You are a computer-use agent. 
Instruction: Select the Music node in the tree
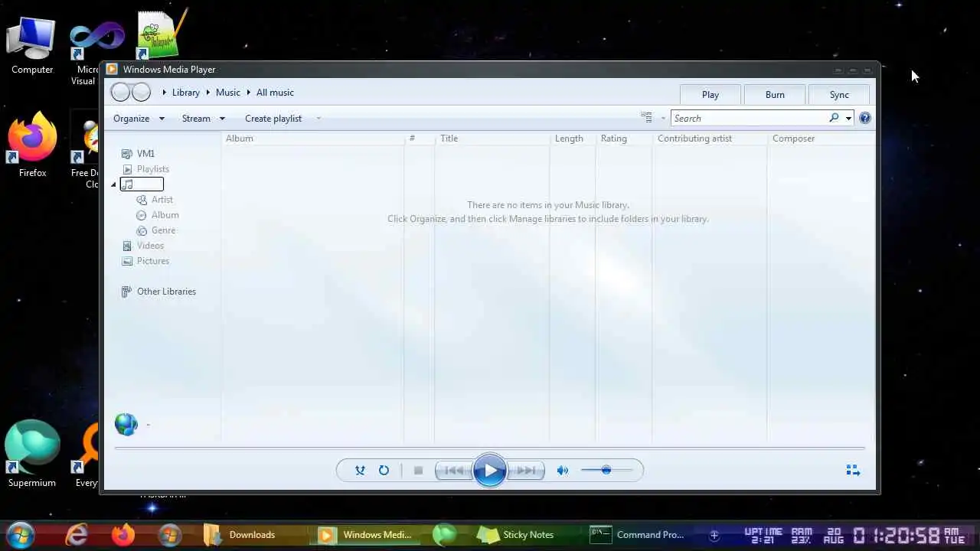pyautogui.click(x=142, y=184)
